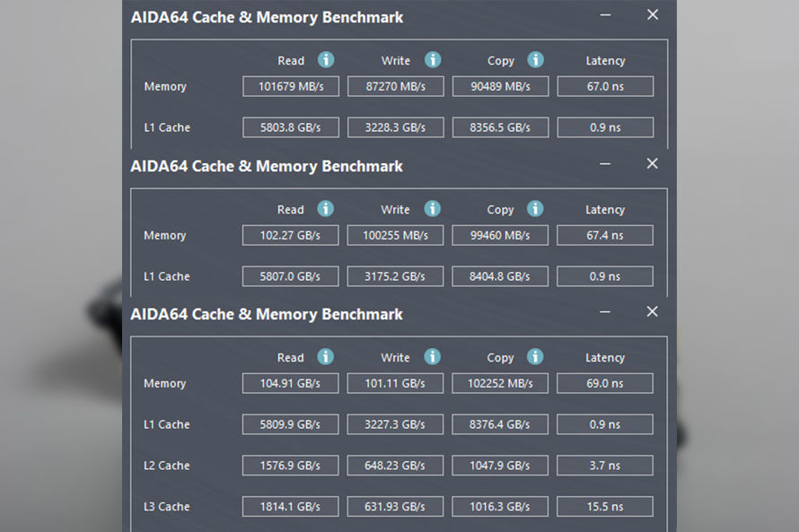The image size is (799, 532).
Task: Select L1 Cache write value 3228.3 GB/s
Action: [395, 127]
